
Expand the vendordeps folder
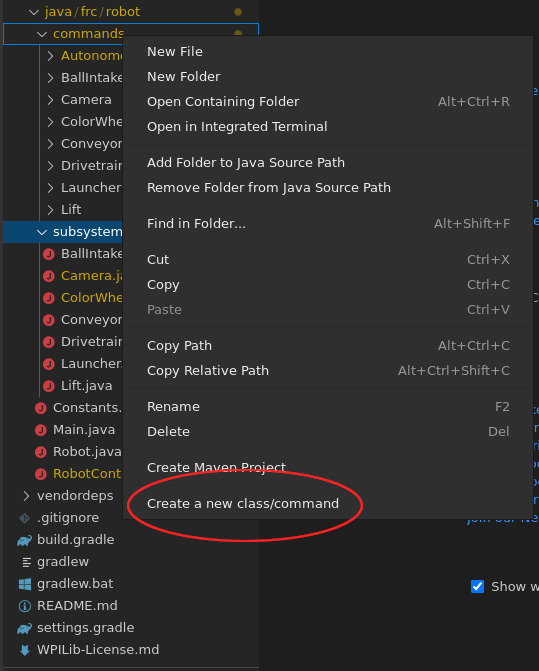27,496
